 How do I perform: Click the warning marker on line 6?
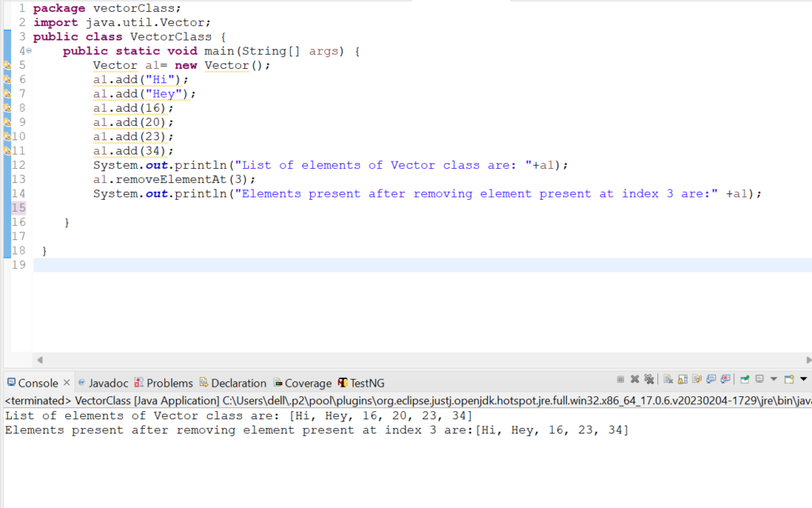pyautogui.click(x=7, y=79)
